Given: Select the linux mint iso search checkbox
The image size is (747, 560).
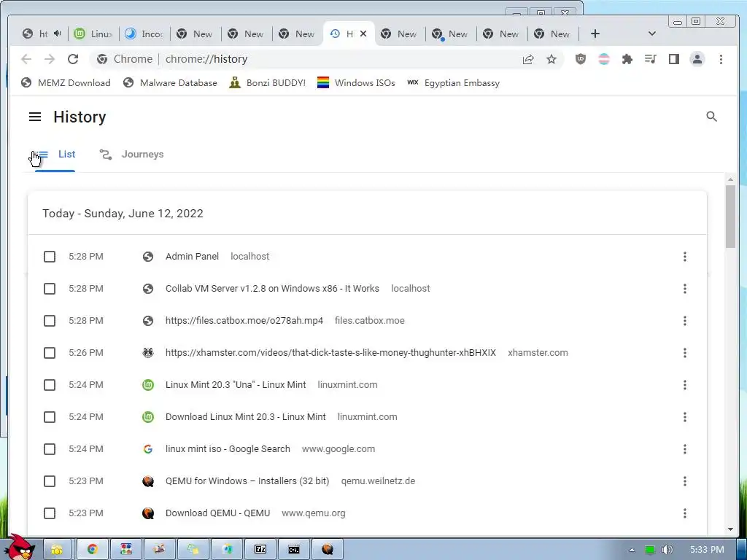Looking at the screenshot, I should tap(50, 449).
